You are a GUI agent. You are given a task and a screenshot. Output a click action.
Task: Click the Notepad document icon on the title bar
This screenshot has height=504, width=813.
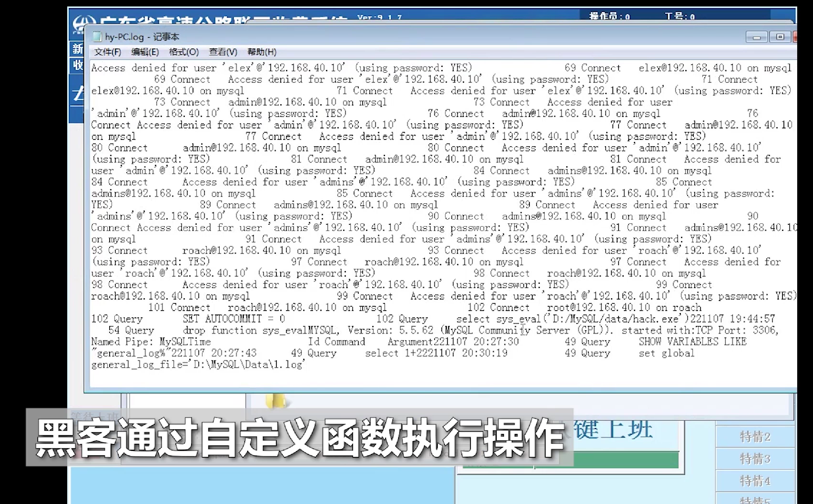click(x=97, y=36)
